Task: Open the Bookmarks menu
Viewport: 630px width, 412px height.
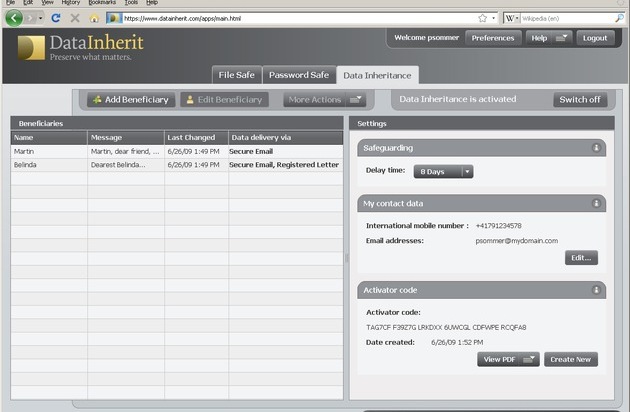Action: [x=102, y=3]
